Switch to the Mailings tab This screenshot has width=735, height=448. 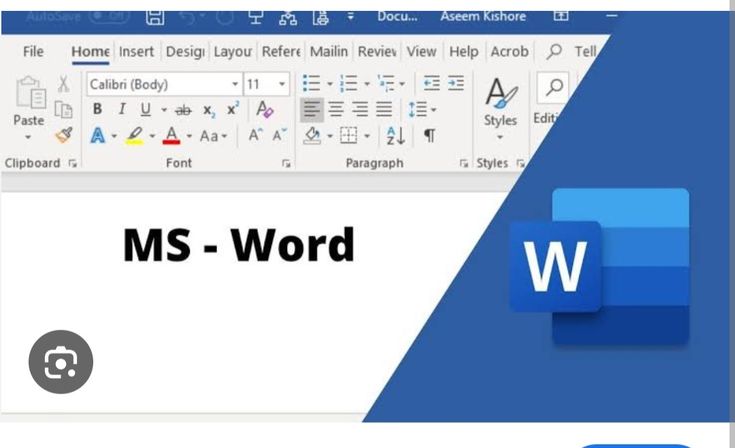(x=329, y=51)
